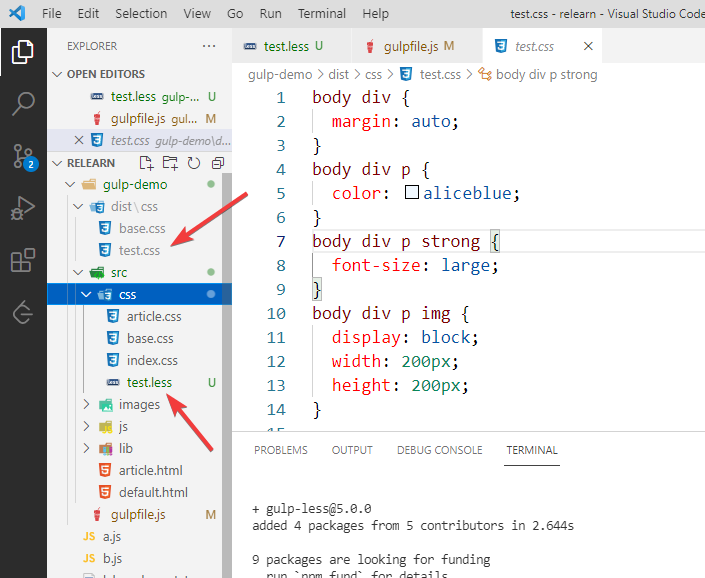Open the Edit menu
The width and height of the screenshot is (705, 578).
pos(88,13)
